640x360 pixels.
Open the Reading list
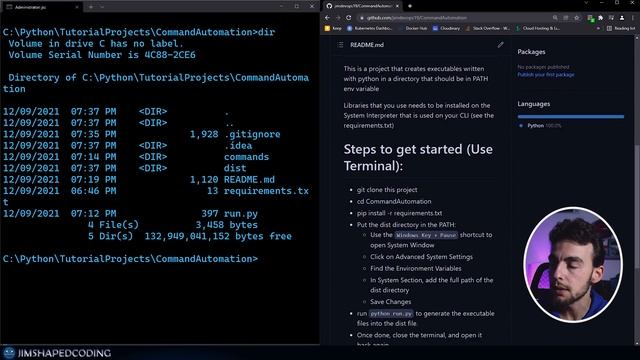[621, 29]
